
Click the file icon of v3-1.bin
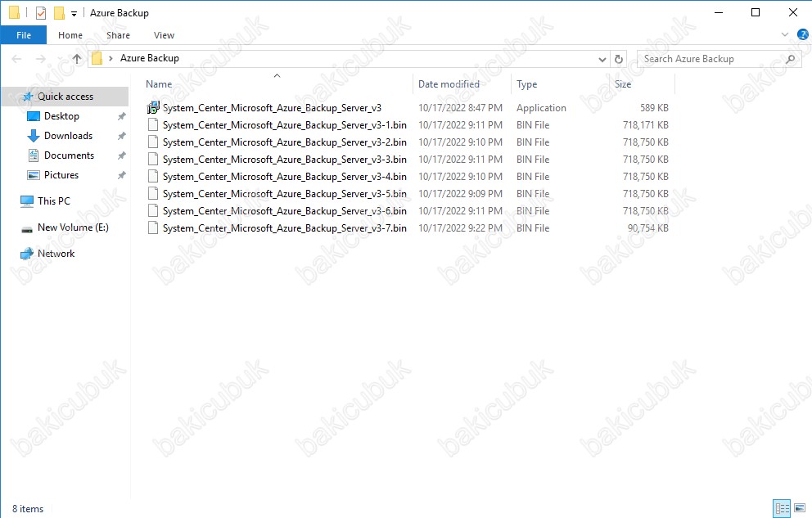[153, 124]
